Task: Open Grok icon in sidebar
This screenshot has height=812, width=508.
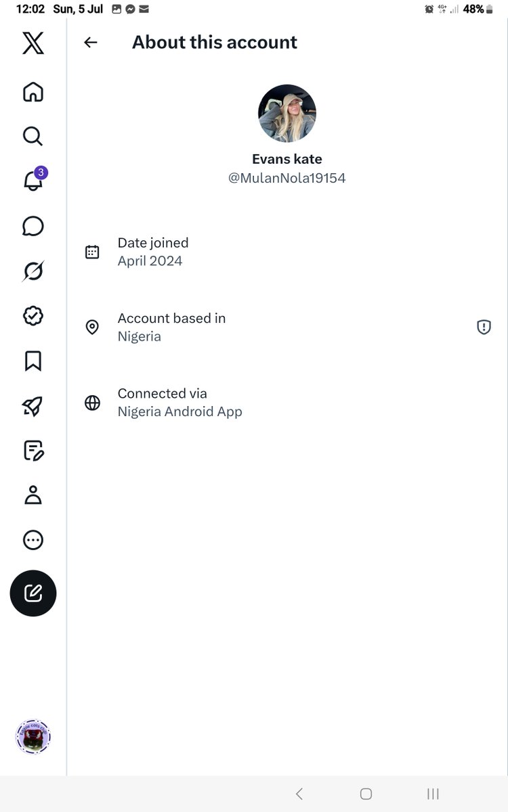Action: tap(33, 271)
